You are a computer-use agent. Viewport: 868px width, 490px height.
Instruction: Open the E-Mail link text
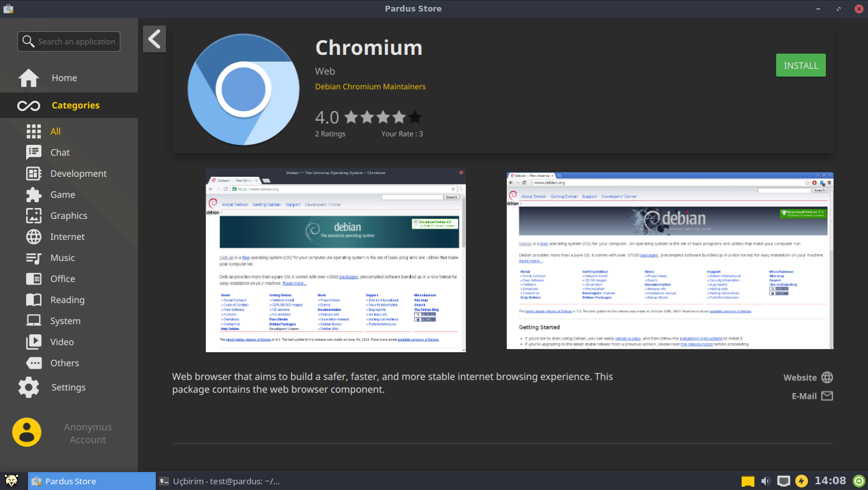pyautogui.click(x=804, y=396)
